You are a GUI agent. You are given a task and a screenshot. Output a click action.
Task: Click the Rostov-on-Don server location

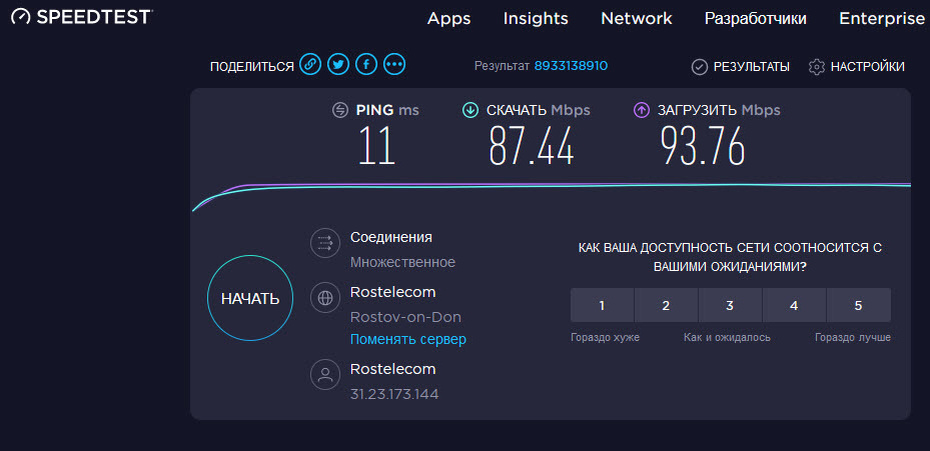pos(406,317)
